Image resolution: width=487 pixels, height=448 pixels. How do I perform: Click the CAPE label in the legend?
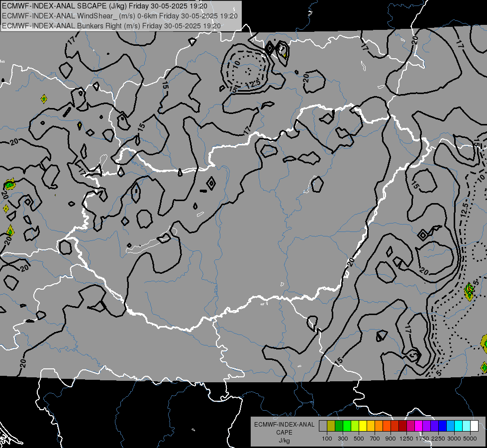tap(284, 433)
